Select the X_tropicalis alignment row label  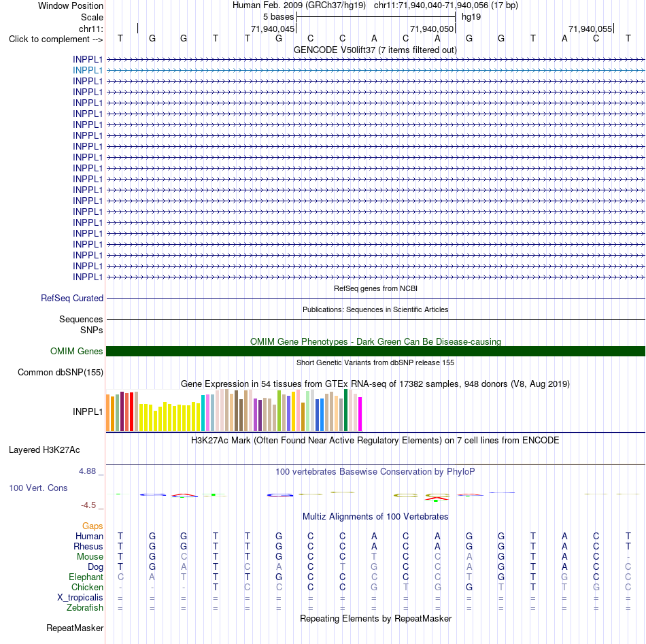(80, 598)
